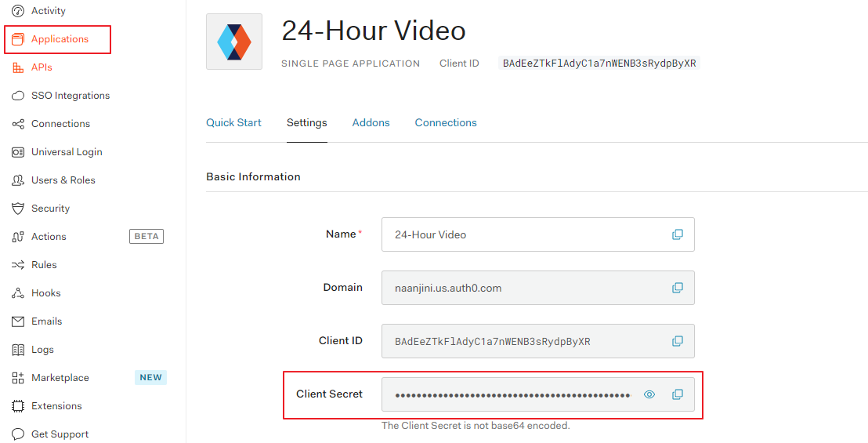
Task: Click into the Name input field
Action: [538, 234]
